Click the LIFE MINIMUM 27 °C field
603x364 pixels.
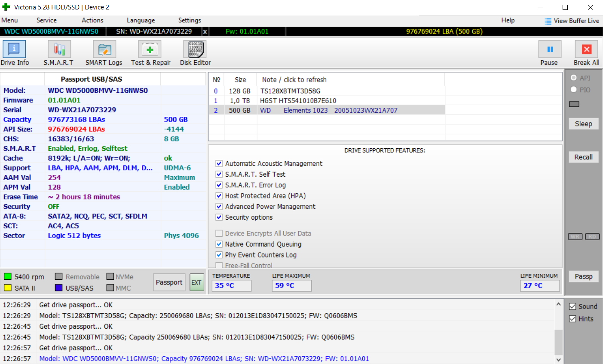[x=540, y=286]
